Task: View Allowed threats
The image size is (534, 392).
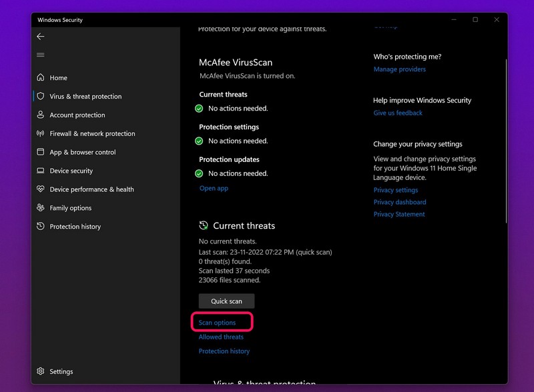Action: [221, 337]
